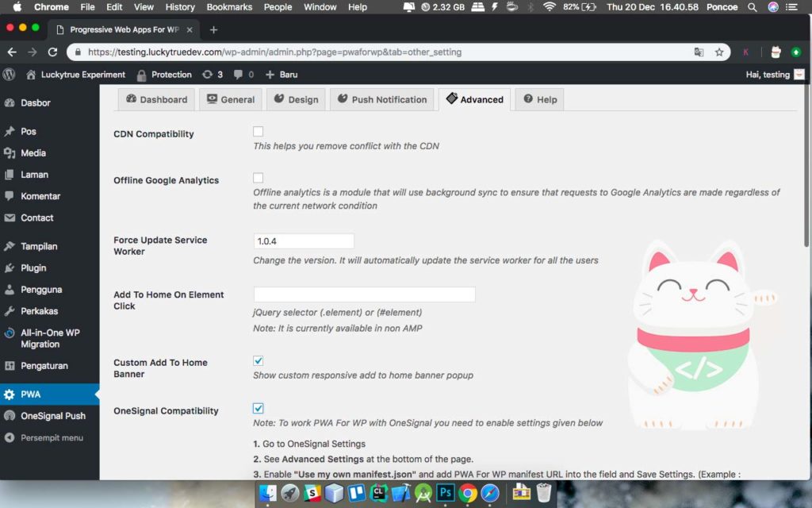The image size is (812, 508).
Task: Open the WordPress logo menu
Action: 9,75
